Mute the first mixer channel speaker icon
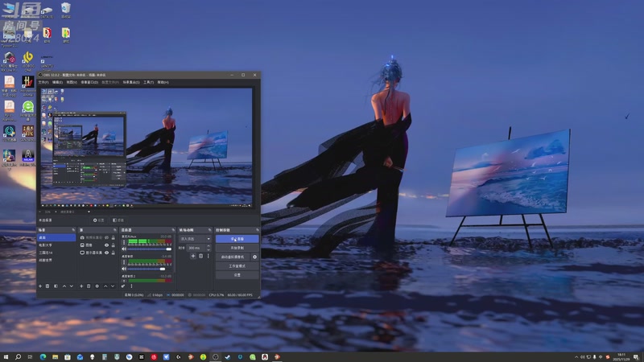The height and width of the screenshot is (362, 644). click(x=124, y=249)
